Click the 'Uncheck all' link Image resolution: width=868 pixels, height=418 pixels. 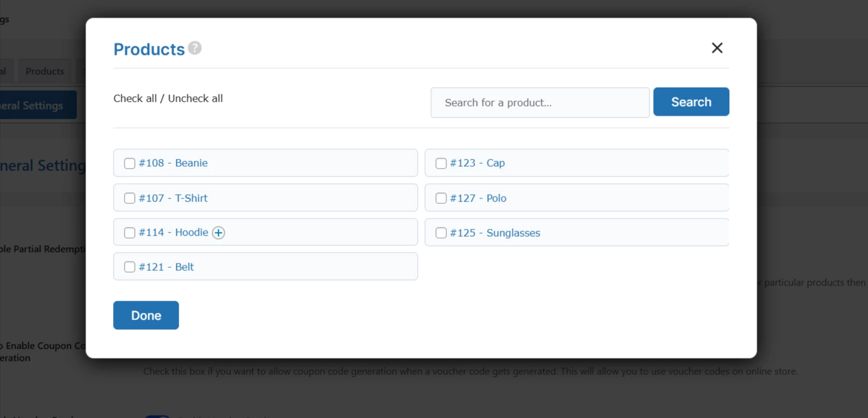[195, 99]
